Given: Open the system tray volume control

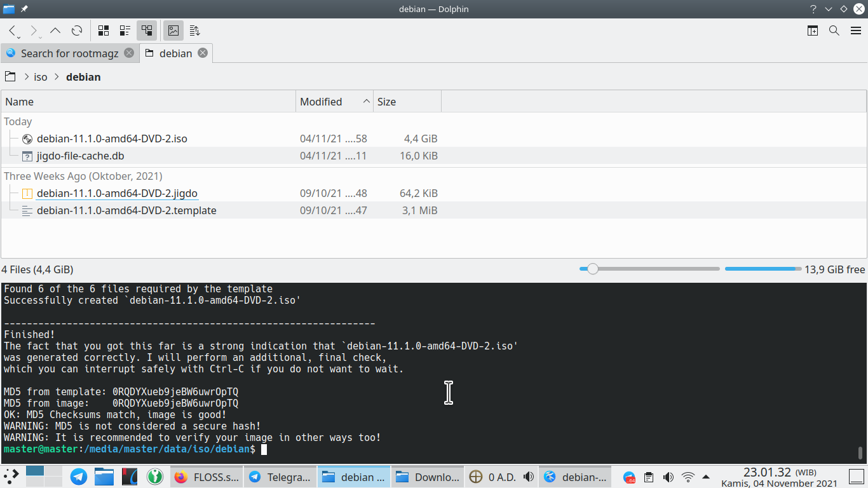Looking at the screenshot, I should [x=668, y=477].
